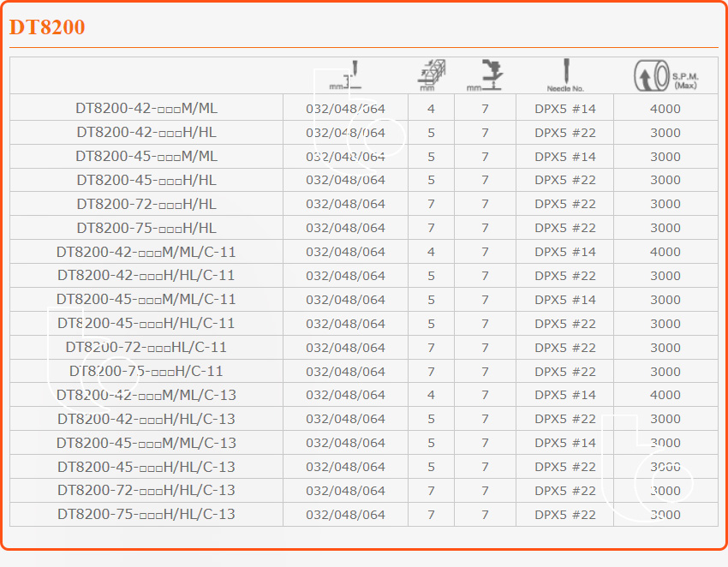Select model DT8200-42-□□□H/HL/C-11
728x567 pixels.
(146, 276)
